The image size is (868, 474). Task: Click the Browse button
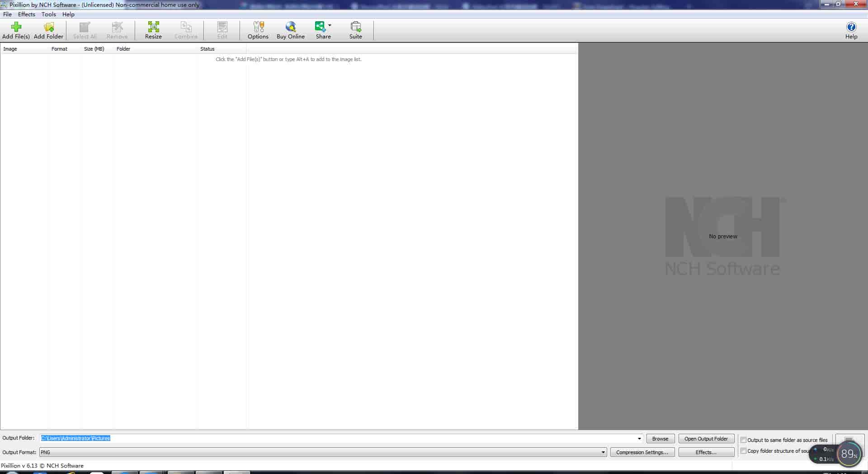[x=660, y=439]
